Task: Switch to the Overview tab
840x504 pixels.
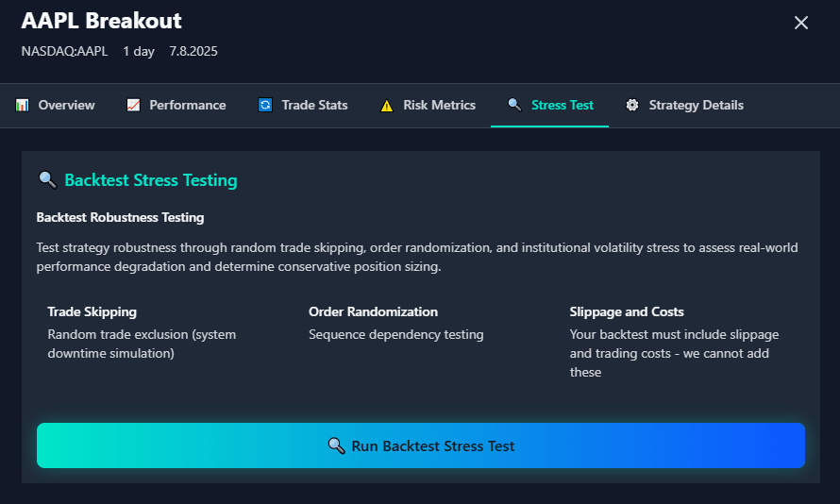Action: (66, 106)
